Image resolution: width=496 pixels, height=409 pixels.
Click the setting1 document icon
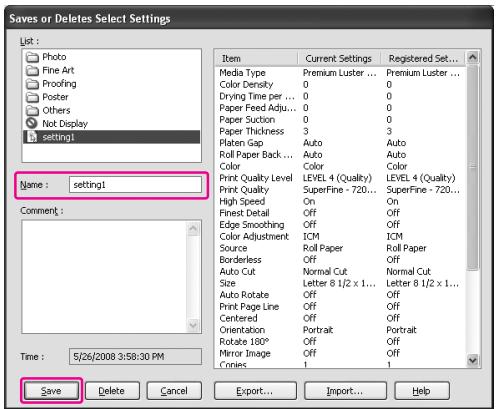click(x=32, y=137)
